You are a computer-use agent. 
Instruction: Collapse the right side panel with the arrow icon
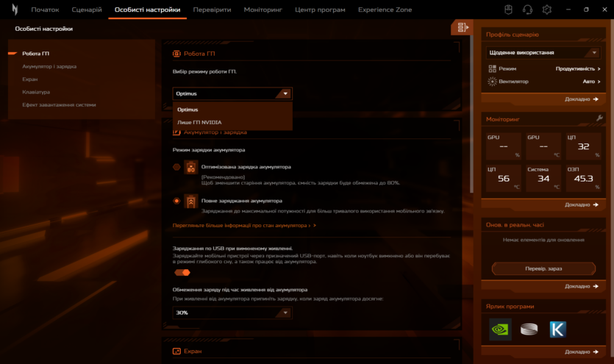462,28
